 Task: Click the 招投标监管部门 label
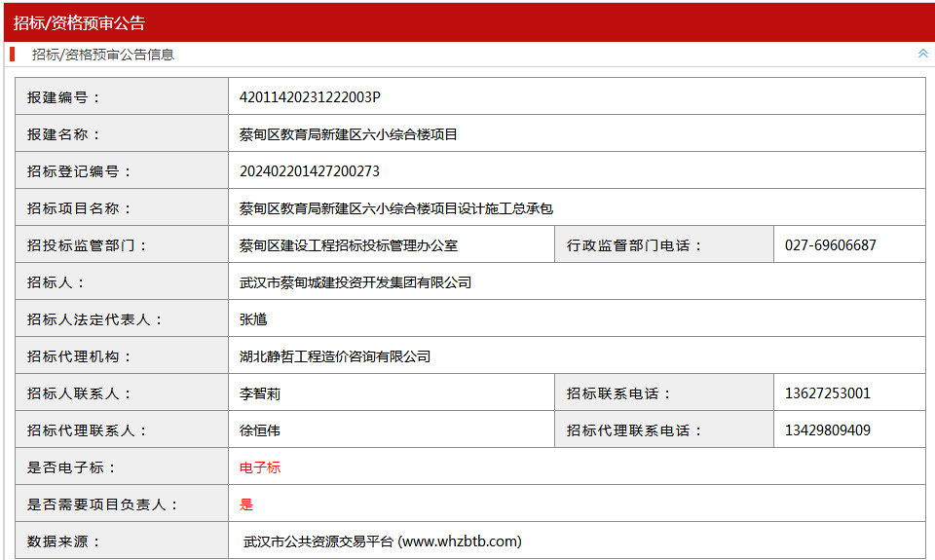click(x=87, y=245)
